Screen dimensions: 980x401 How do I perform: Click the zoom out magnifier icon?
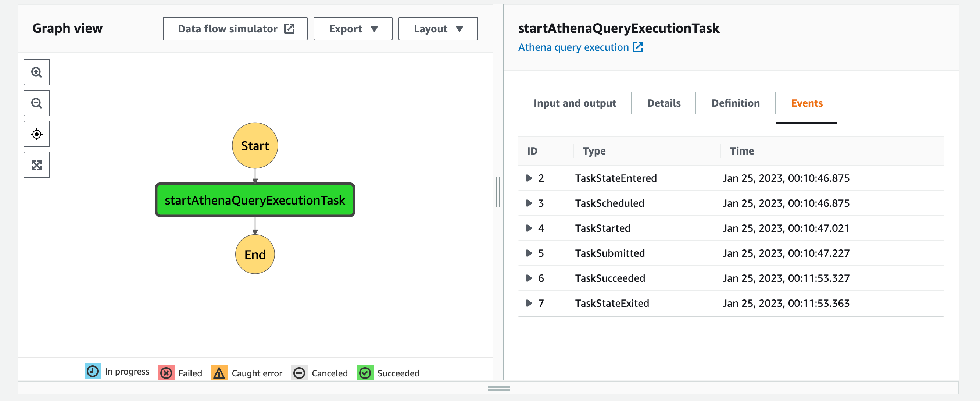click(x=36, y=103)
